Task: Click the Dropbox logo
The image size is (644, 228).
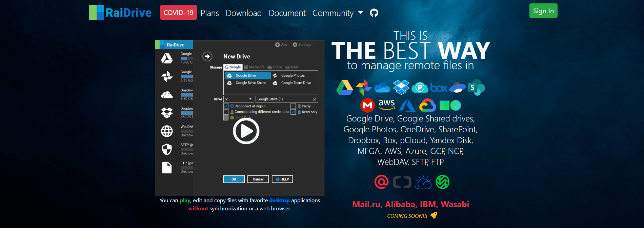Action: (401, 87)
